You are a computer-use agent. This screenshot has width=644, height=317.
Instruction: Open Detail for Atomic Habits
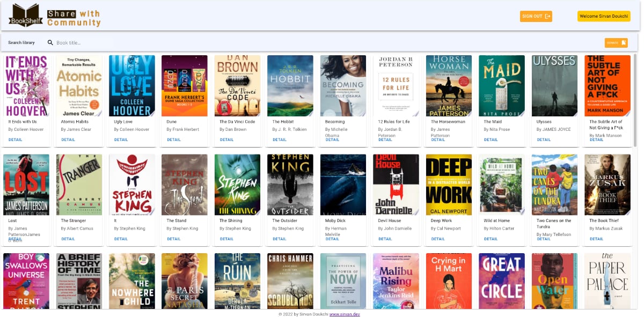point(68,139)
